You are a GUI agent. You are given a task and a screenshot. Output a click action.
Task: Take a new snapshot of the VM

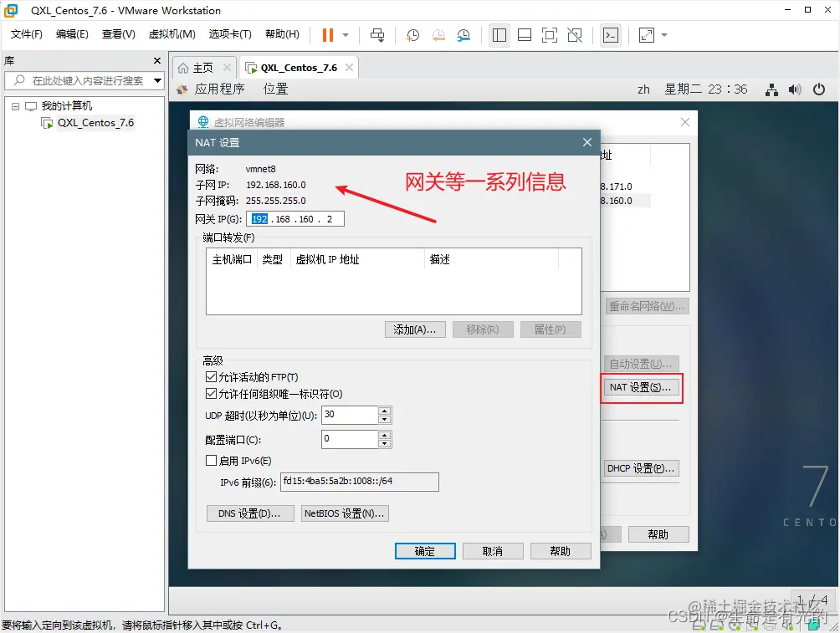click(410, 35)
